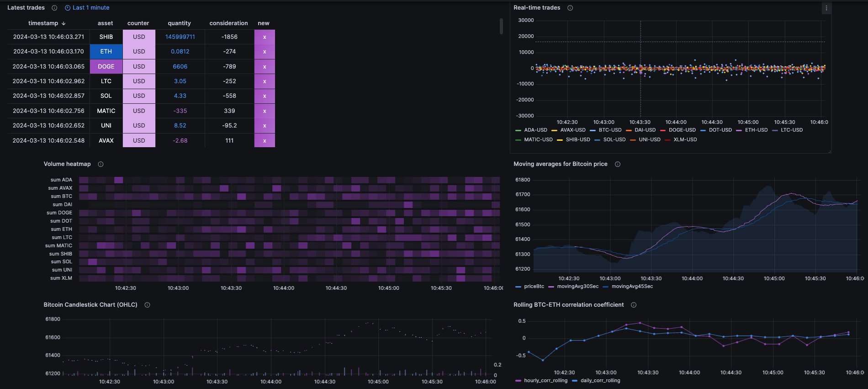868x389 pixels.
Task: Click the USD counter cell in SOL row
Action: click(x=139, y=96)
